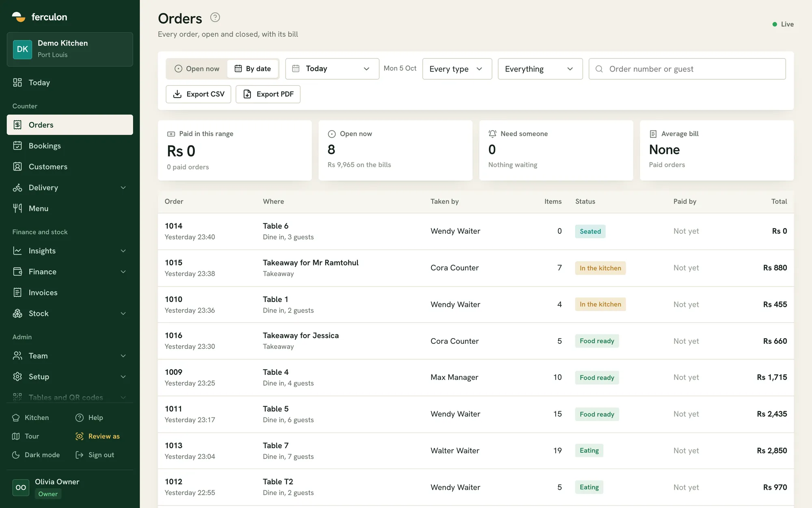
Task: Open Invoices in the sidebar
Action: click(x=70, y=293)
